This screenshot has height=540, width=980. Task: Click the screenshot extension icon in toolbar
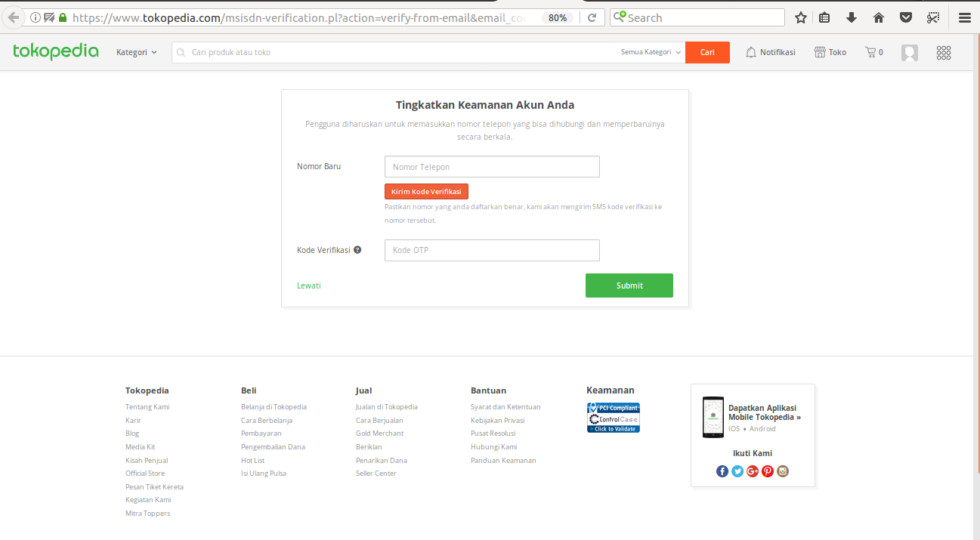tap(934, 17)
